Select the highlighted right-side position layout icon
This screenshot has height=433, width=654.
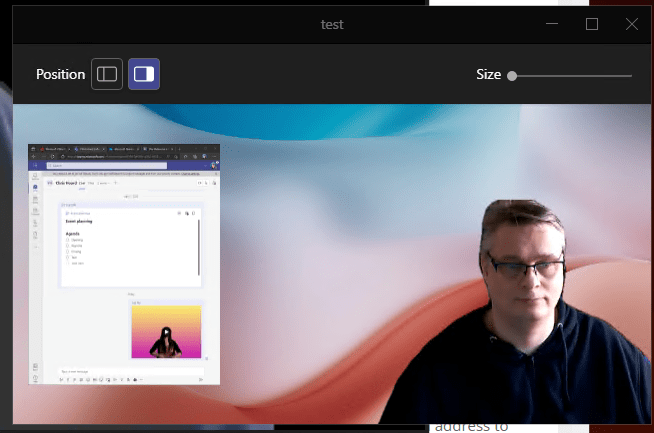point(144,74)
